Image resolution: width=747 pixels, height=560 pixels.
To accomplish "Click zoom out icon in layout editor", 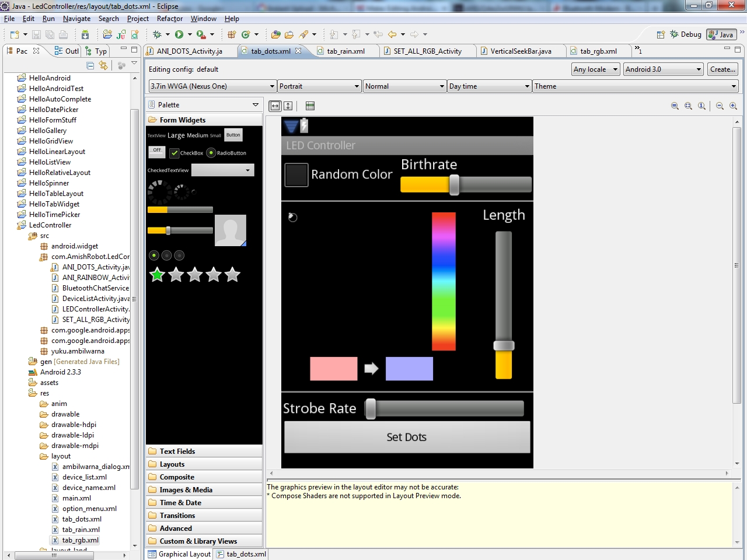I will coord(720,106).
